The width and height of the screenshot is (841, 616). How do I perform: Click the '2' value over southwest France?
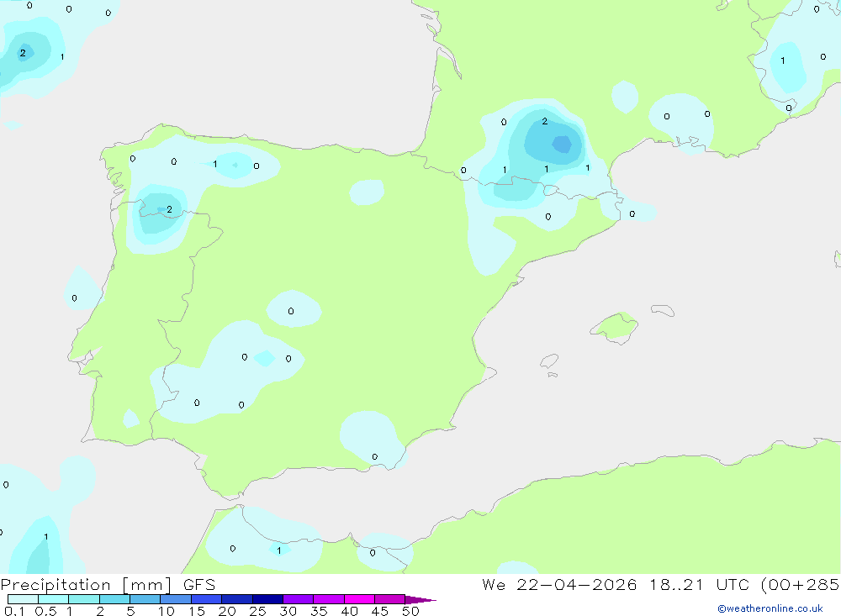(x=545, y=122)
